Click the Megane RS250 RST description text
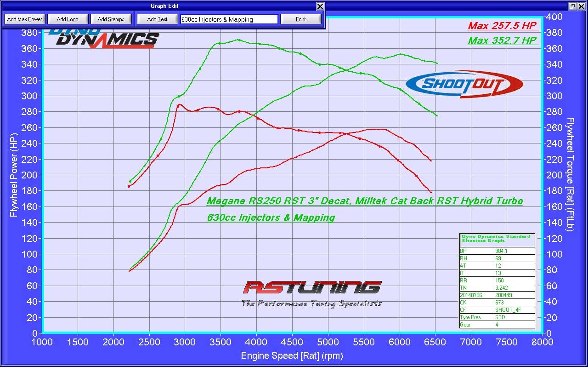The image size is (588, 367). click(x=364, y=201)
